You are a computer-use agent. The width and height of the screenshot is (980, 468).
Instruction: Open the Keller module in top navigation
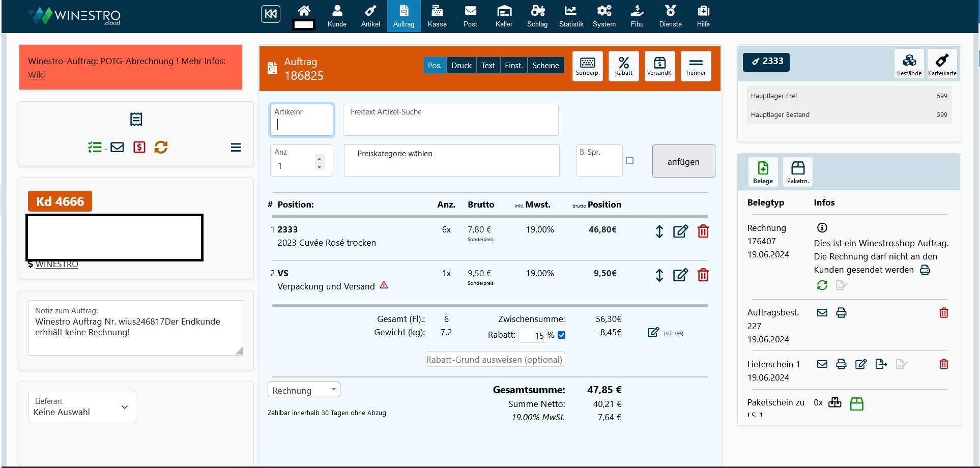point(504,16)
